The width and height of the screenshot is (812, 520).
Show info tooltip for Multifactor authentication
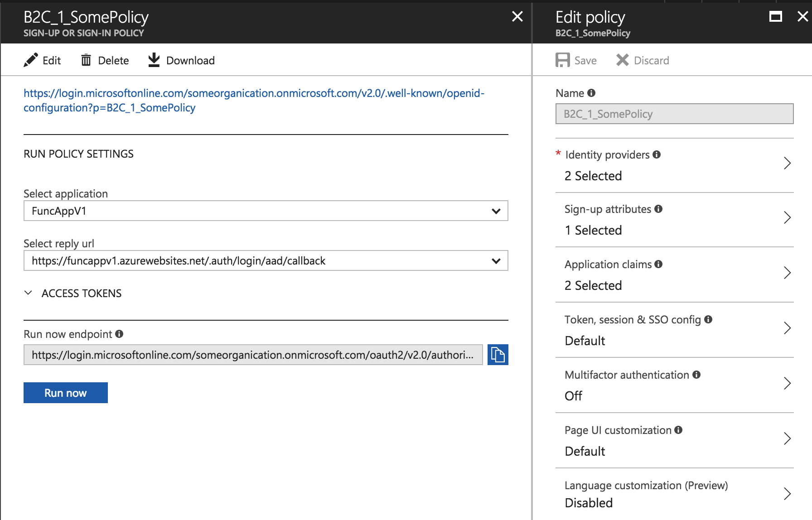[x=696, y=375]
